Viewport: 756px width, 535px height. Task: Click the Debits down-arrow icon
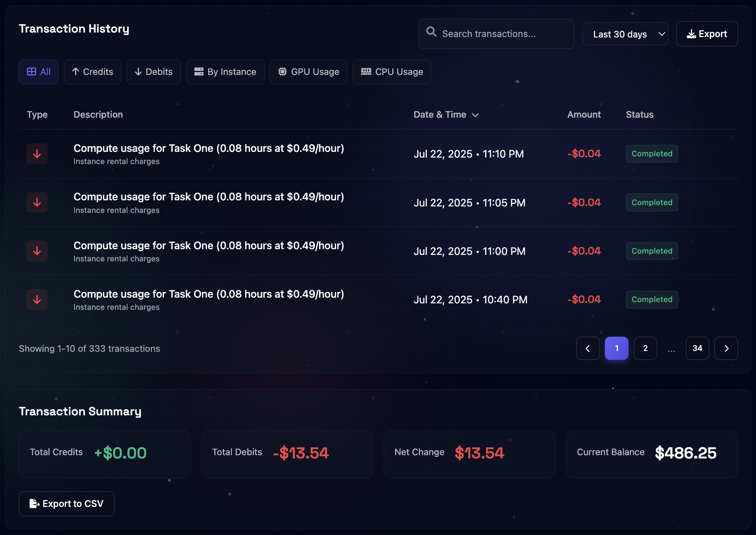pos(138,72)
